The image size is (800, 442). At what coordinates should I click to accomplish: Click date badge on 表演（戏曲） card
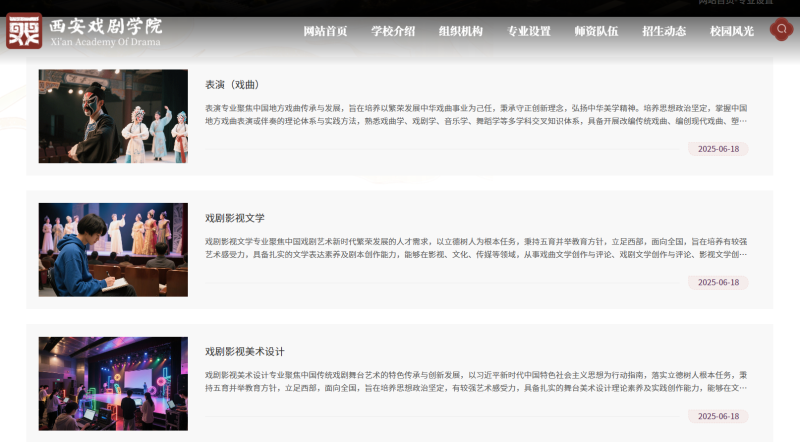coord(717,149)
